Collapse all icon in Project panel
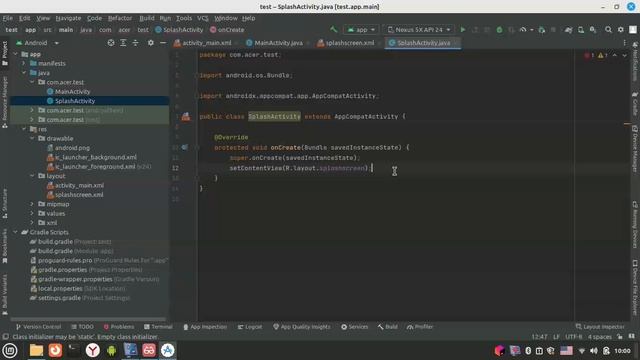 135,42
